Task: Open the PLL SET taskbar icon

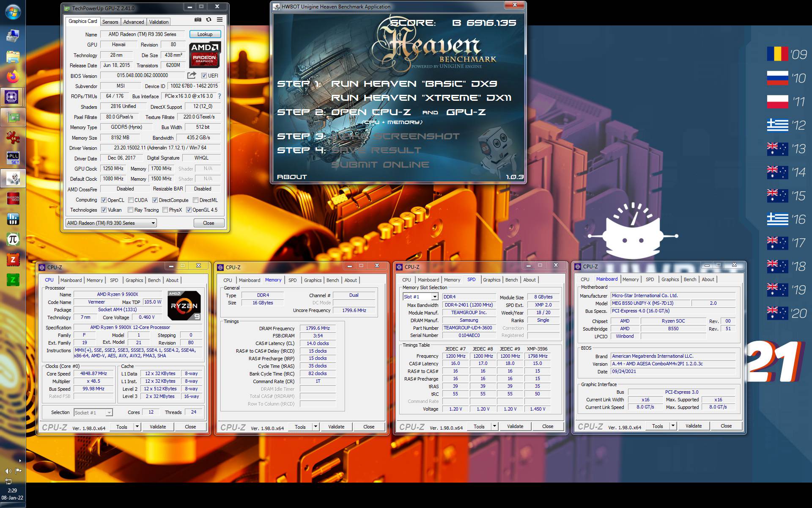Action: [13, 158]
